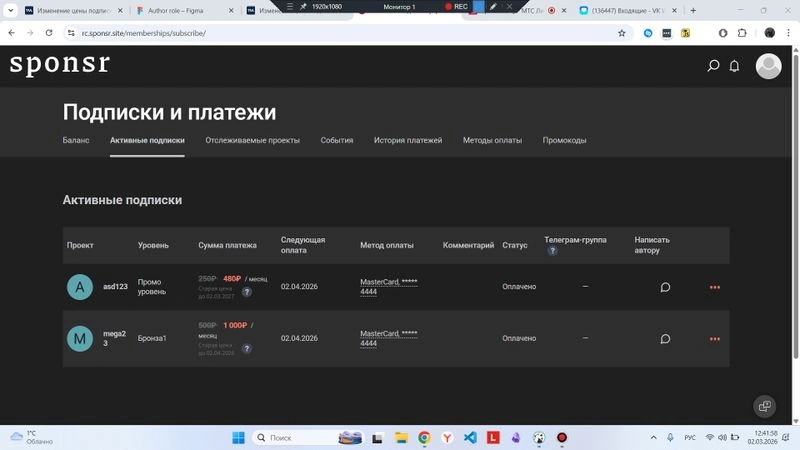Open the Методы оплаты tab

pos(492,140)
